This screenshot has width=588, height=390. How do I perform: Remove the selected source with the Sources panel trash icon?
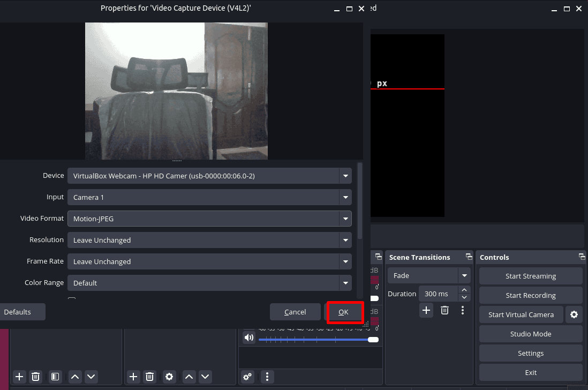tap(149, 377)
